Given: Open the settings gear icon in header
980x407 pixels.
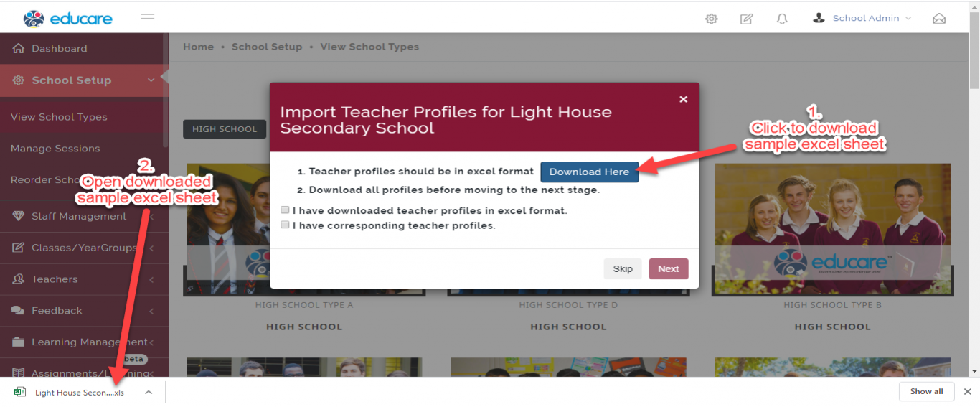Looking at the screenshot, I should 711,19.
